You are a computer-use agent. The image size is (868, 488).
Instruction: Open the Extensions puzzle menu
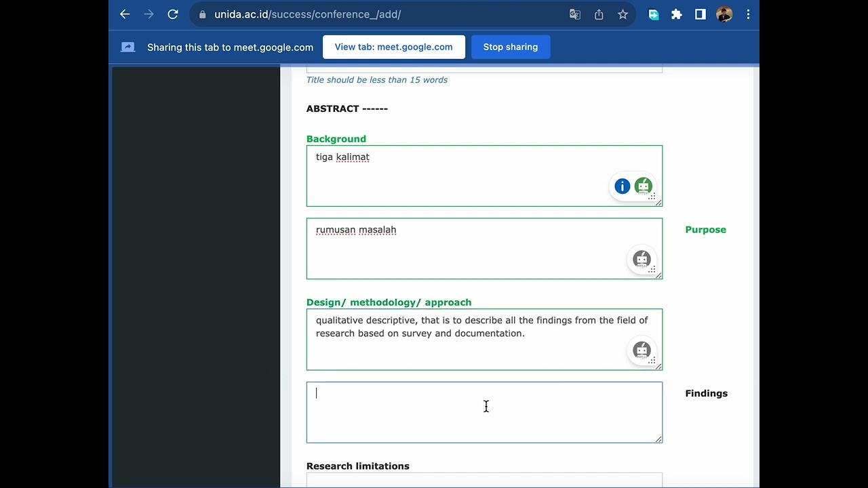click(677, 14)
